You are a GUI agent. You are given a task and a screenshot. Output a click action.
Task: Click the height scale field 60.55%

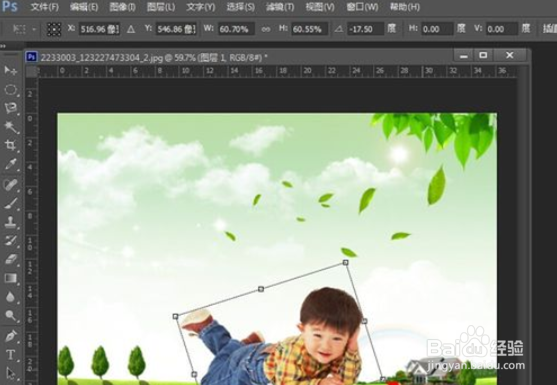309,29
